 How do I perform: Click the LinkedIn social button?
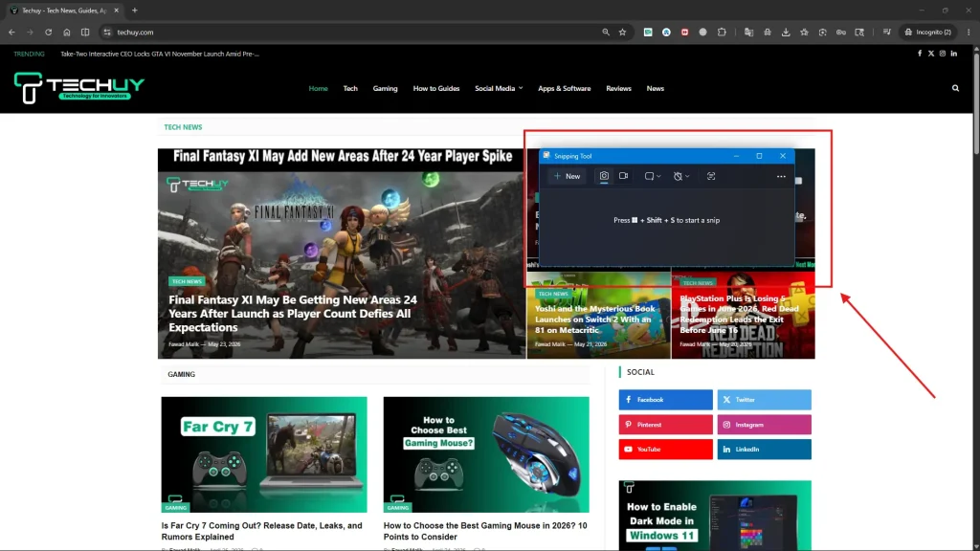(x=764, y=450)
